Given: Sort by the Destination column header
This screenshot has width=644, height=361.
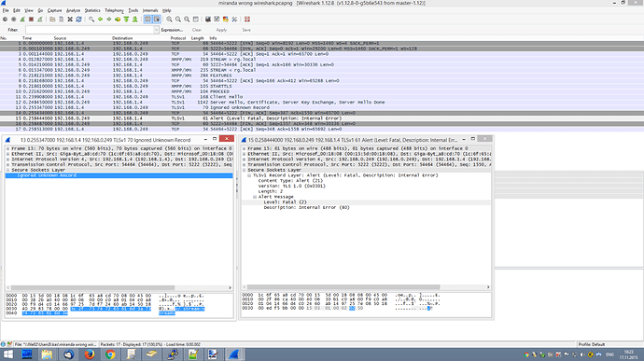Looking at the screenshot, I should (x=122, y=38).
